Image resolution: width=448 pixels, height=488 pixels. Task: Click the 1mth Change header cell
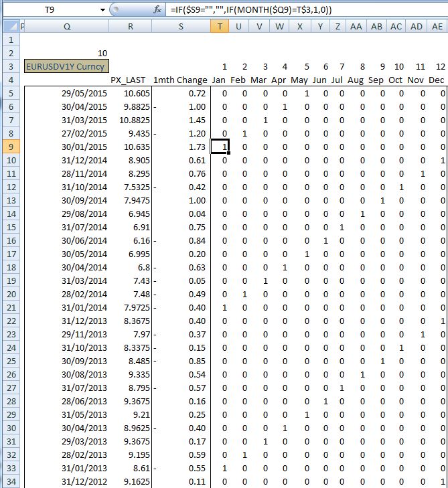tap(179, 80)
